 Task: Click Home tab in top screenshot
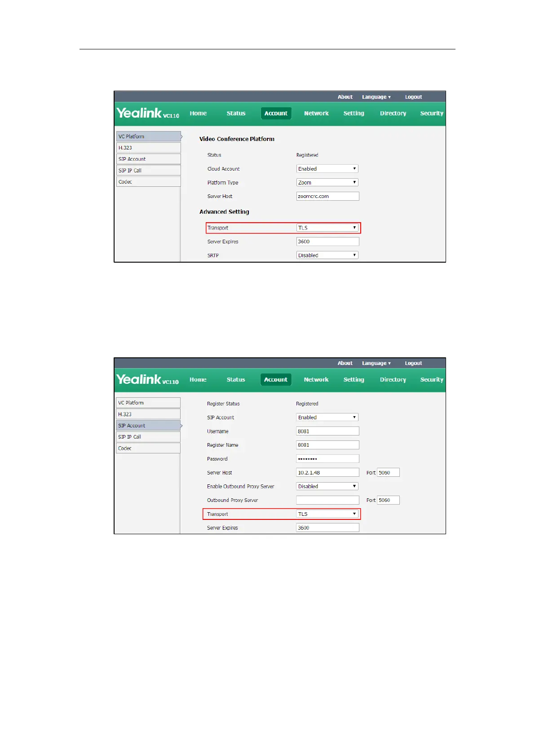(x=198, y=113)
